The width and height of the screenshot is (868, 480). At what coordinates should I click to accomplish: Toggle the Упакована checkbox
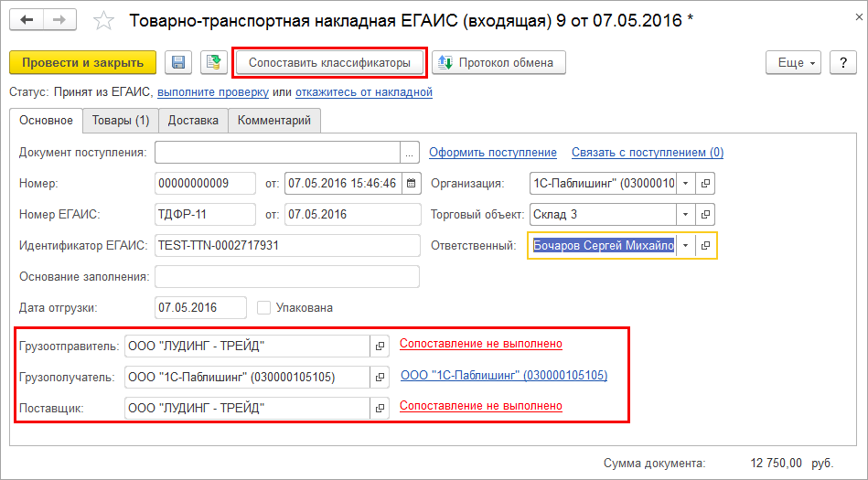[264, 308]
